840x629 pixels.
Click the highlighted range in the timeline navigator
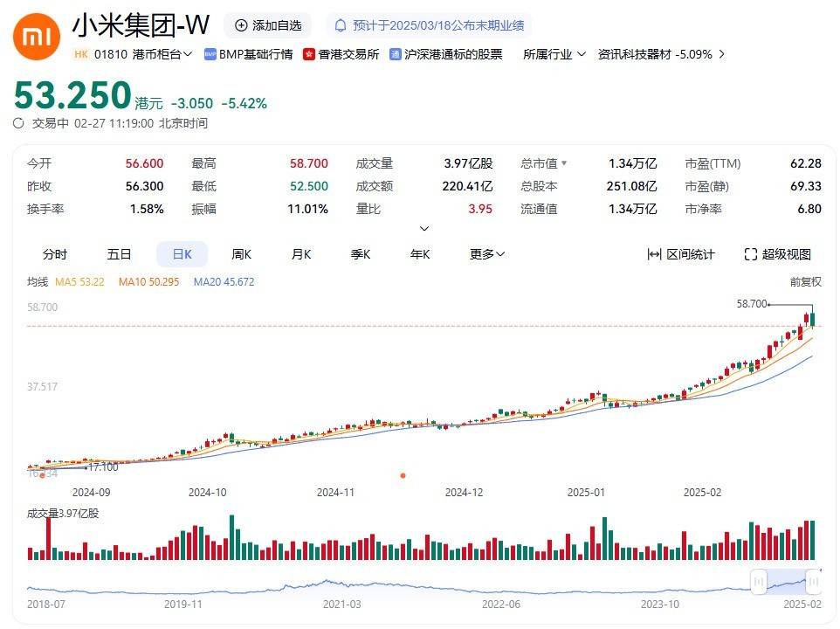(x=786, y=582)
